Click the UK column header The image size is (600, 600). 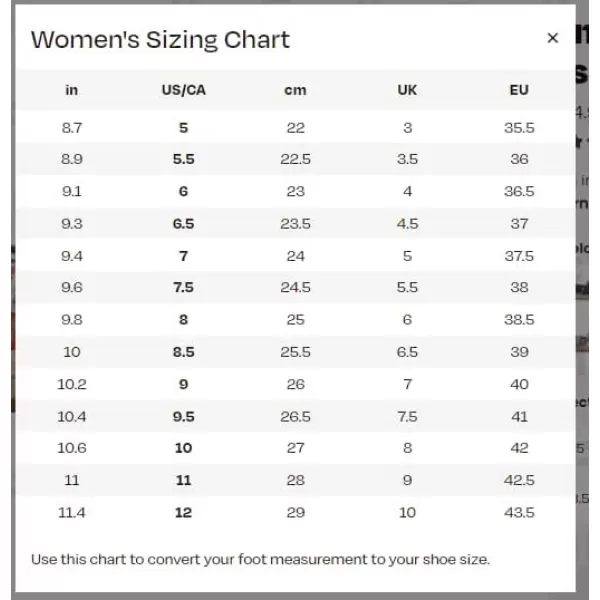click(407, 90)
